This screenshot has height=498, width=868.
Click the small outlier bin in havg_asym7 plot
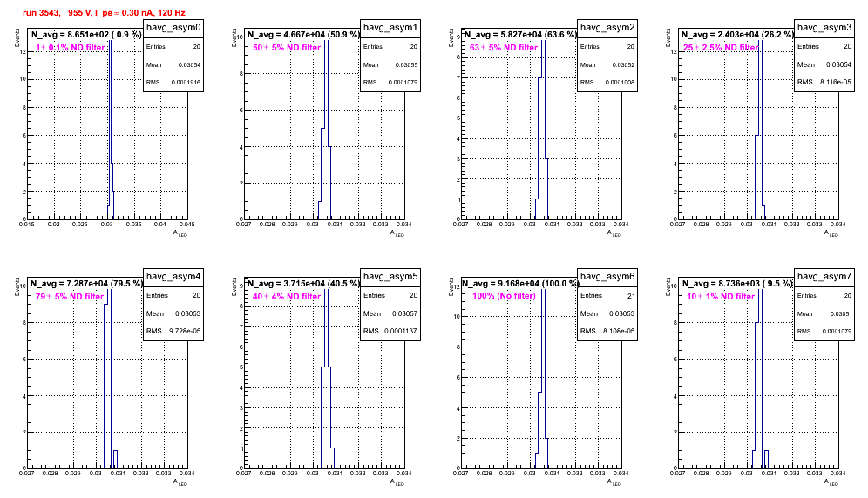[766, 460]
